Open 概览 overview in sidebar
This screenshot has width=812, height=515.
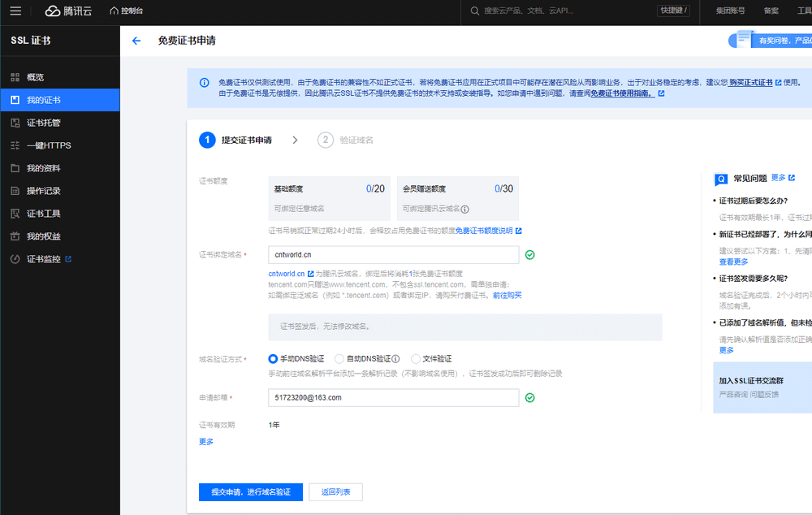point(35,77)
